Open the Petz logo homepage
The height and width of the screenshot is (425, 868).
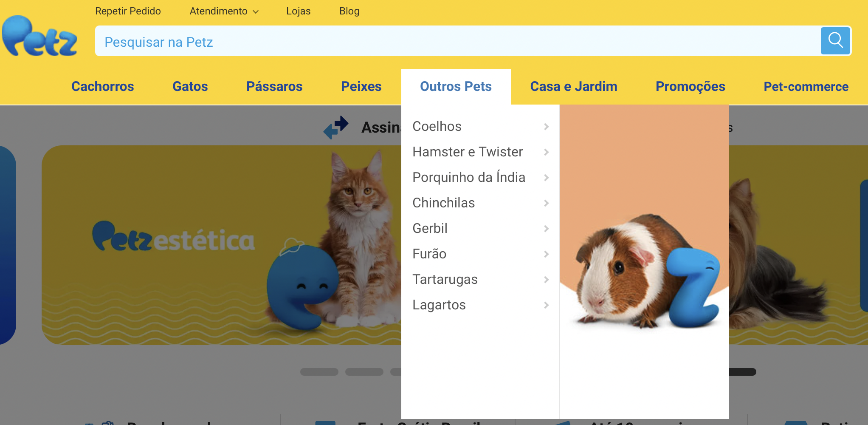click(39, 36)
